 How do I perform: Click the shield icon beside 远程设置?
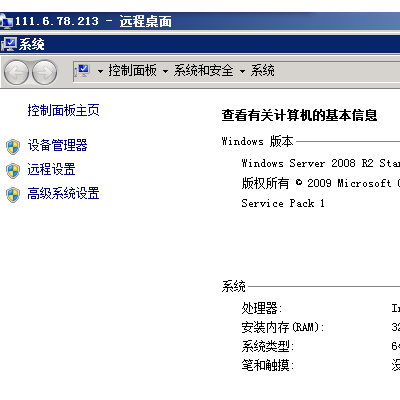click(13, 171)
